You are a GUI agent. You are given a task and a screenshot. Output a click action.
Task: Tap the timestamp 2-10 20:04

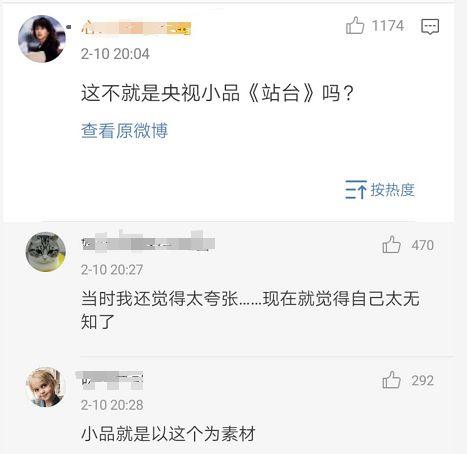click(115, 54)
